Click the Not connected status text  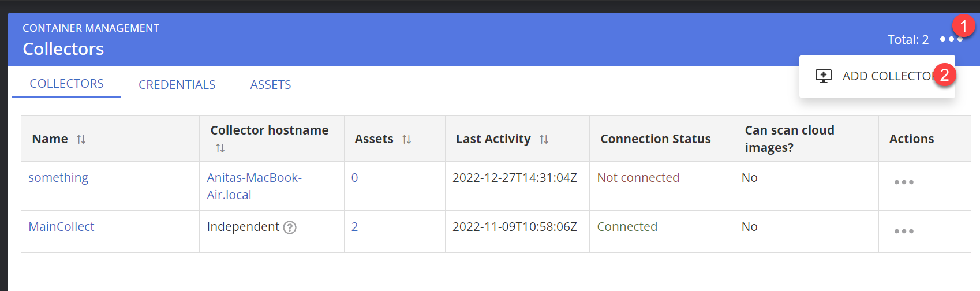(638, 178)
